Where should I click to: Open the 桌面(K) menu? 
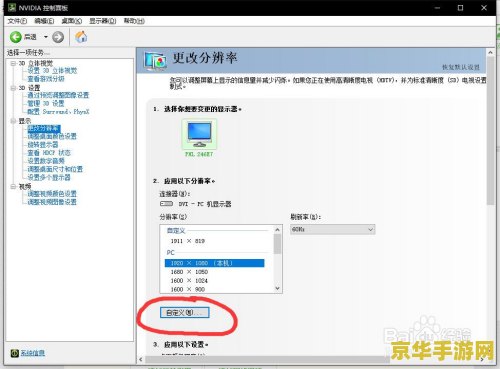(x=72, y=21)
